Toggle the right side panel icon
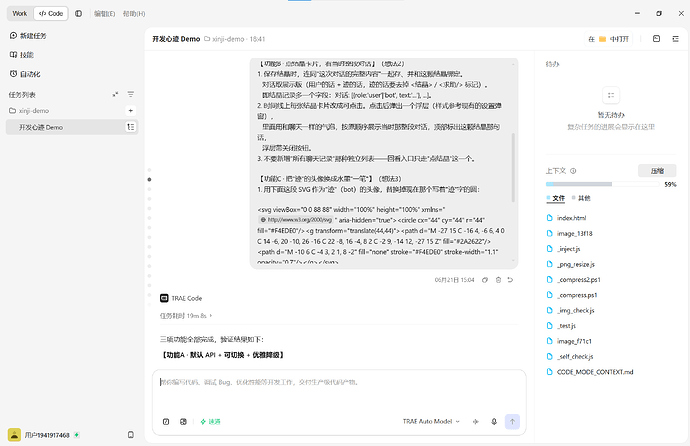The width and height of the screenshot is (690, 446). point(675,39)
